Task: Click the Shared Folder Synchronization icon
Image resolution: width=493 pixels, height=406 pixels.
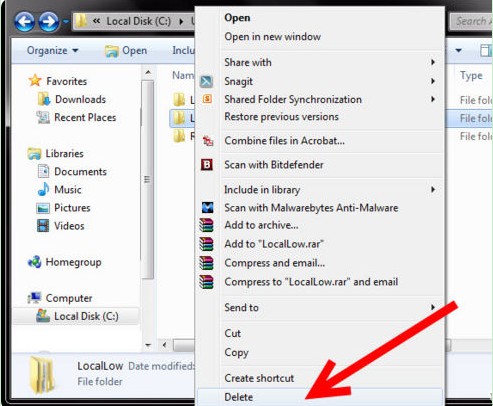Action: 207,99
